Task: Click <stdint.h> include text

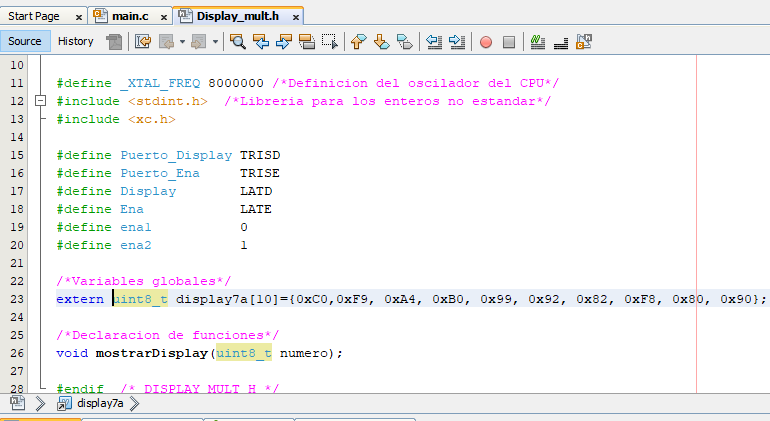Action: [167, 102]
